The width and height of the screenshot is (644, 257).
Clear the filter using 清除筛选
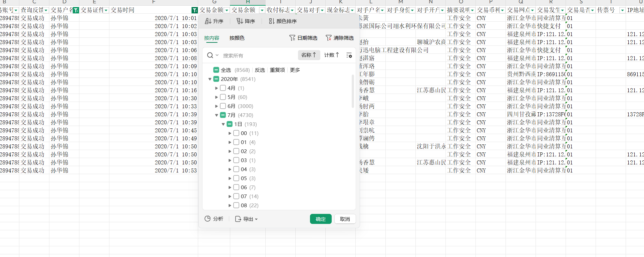tap(340, 38)
